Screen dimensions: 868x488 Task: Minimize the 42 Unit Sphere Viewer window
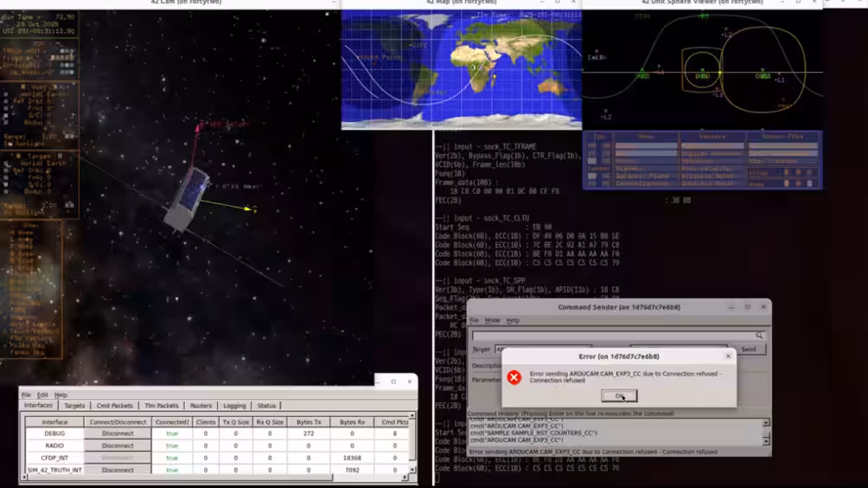(782, 3)
